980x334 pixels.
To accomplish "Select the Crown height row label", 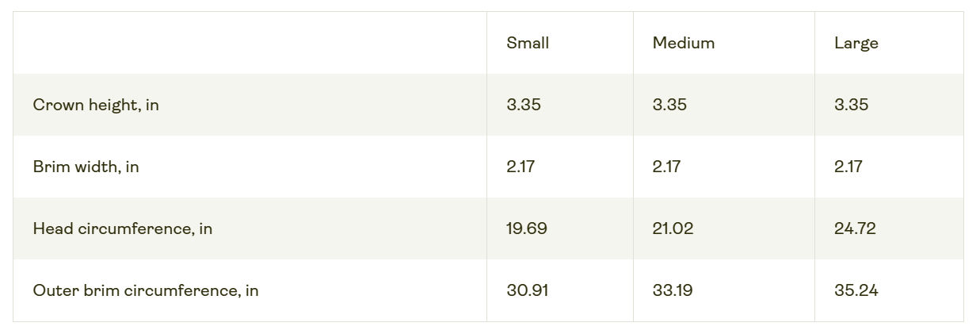I will (96, 105).
